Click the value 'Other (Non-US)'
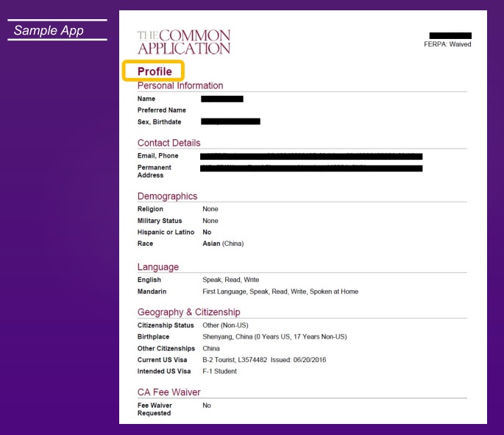The height and width of the screenshot is (435, 504). pyautogui.click(x=225, y=325)
